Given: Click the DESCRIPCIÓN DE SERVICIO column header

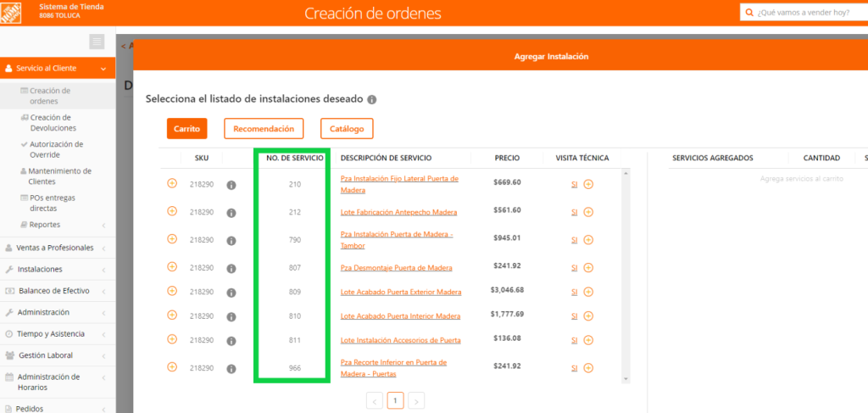Looking at the screenshot, I should coord(386,158).
